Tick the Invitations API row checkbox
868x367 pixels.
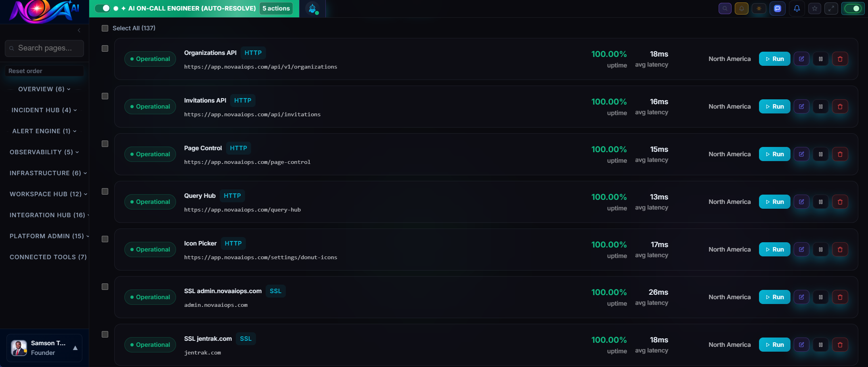pos(105,96)
